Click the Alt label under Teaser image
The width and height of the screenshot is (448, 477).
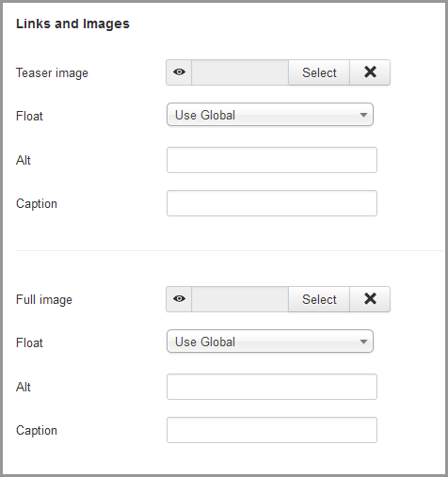click(x=24, y=160)
